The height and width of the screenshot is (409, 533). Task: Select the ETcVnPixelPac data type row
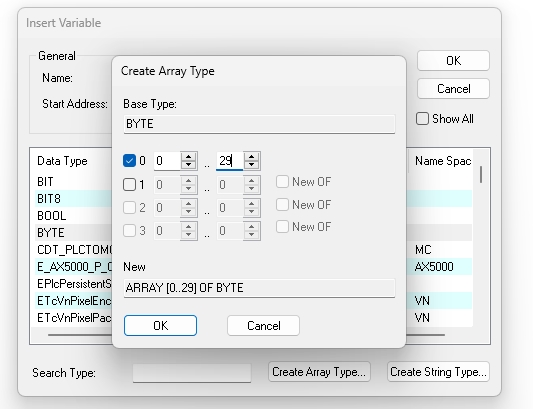point(73,318)
